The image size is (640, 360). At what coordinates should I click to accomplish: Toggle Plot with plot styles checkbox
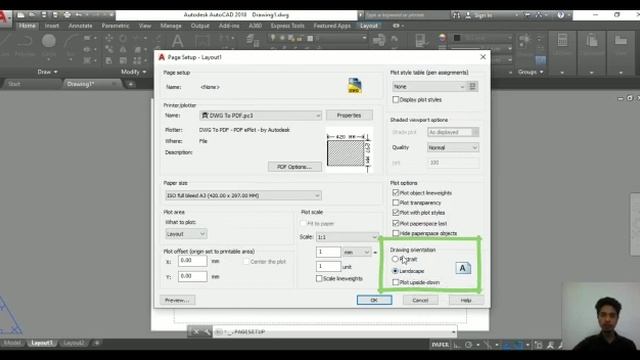click(x=395, y=213)
